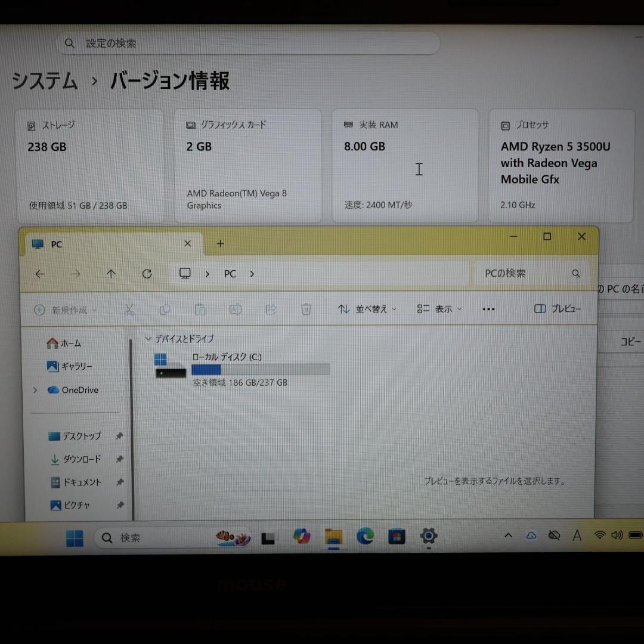Screen dimensions: 644x644
Task: Click the 設定の検索 search field
Action: (x=248, y=43)
